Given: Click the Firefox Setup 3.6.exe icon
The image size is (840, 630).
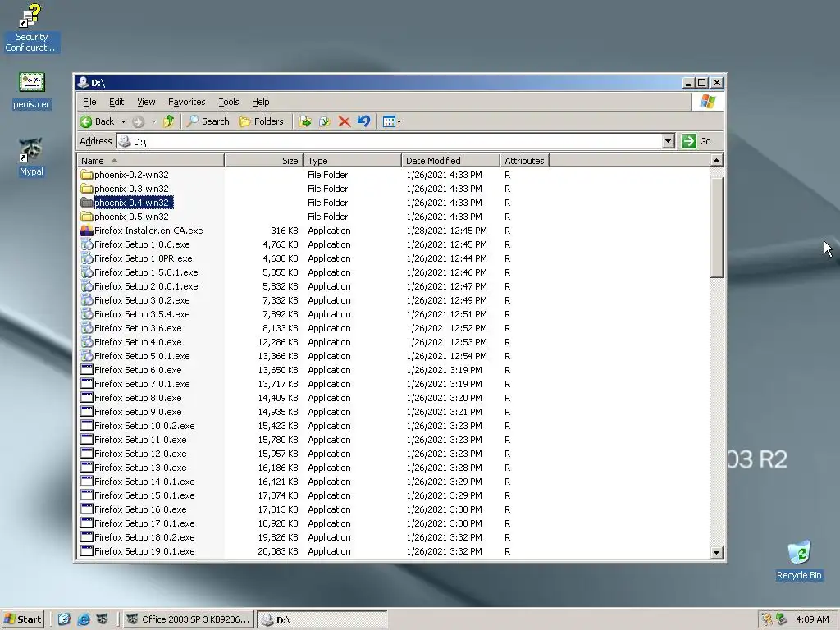Looking at the screenshot, I should pyautogui.click(x=87, y=328).
